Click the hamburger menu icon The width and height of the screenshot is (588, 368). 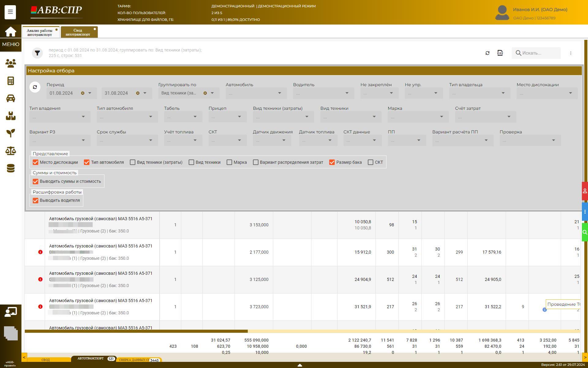pyautogui.click(x=10, y=12)
